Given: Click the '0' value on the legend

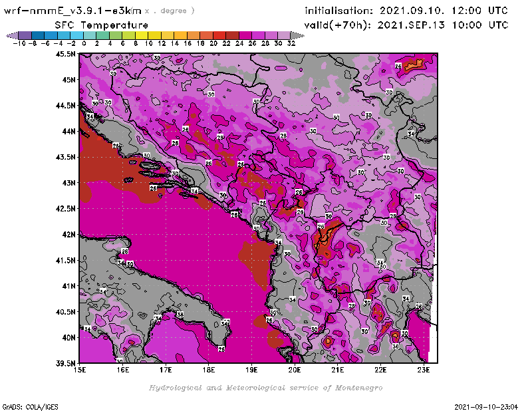Looking at the screenshot, I should click(x=84, y=43).
